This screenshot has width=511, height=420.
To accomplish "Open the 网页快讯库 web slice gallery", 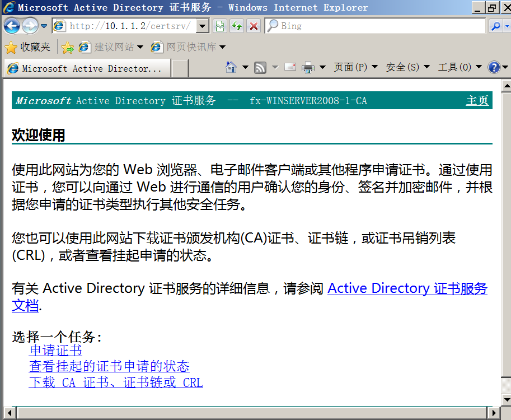I will [188, 47].
